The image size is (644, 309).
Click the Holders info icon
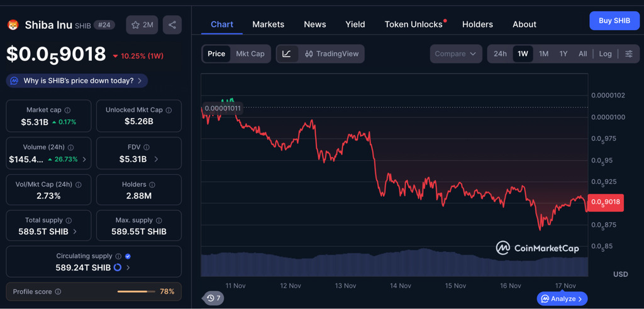click(152, 185)
